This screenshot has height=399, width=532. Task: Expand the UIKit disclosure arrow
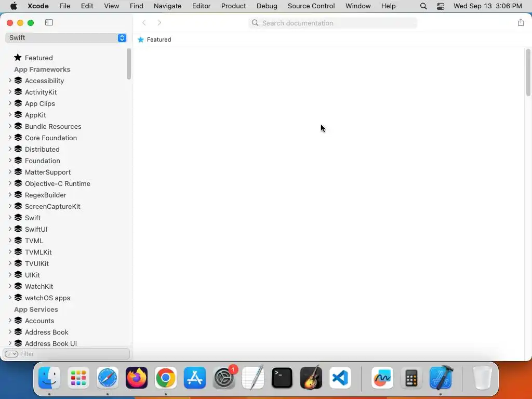click(10, 275)
